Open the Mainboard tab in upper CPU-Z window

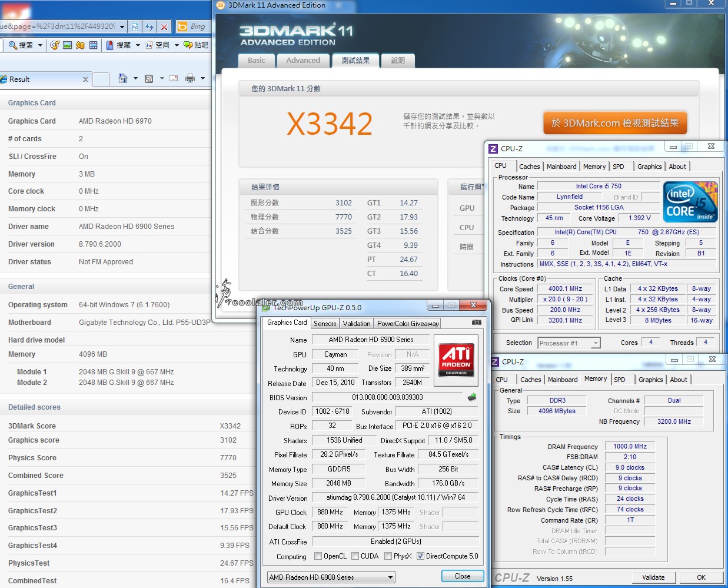coord(561,167)
